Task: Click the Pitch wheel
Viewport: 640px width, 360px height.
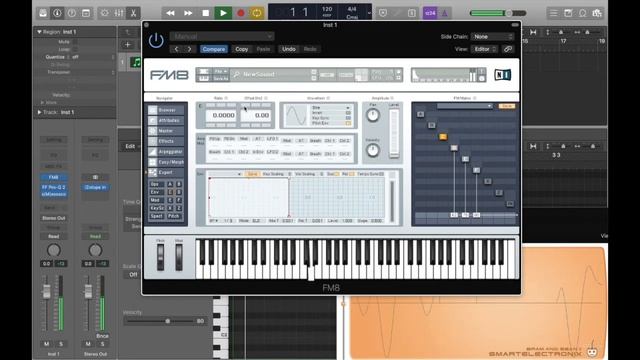Action: tap(160, 257)
